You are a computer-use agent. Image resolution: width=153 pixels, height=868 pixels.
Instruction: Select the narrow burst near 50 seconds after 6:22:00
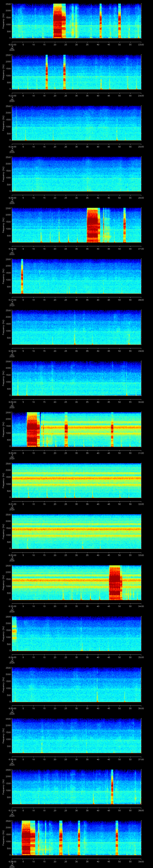(x=119, y=21)
